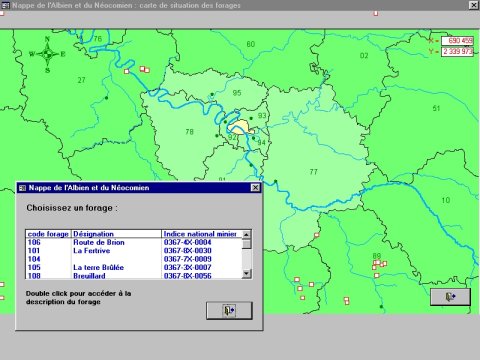
Task: Select forage code 106 in the list
Action: (x=34, y=242)
